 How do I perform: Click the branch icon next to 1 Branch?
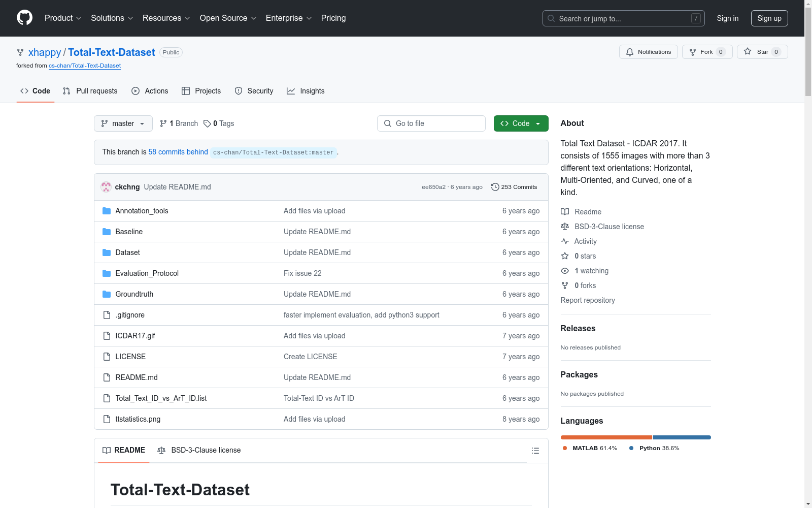point(163,123)
